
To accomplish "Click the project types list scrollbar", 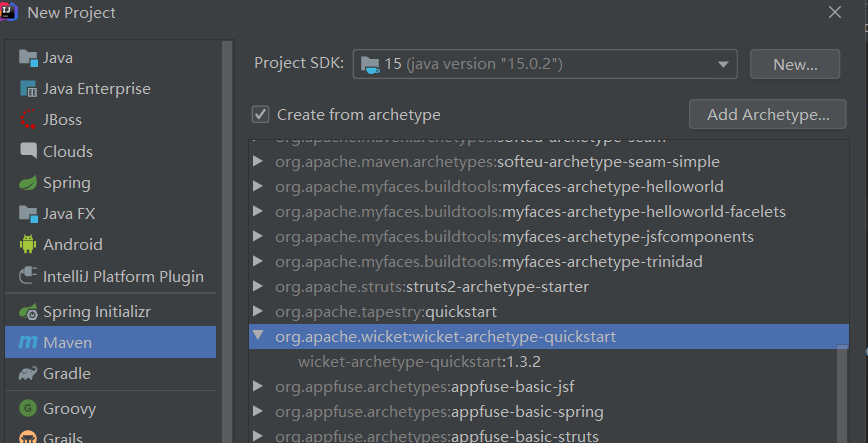I will pyautogui.click(x=228, y=241).
